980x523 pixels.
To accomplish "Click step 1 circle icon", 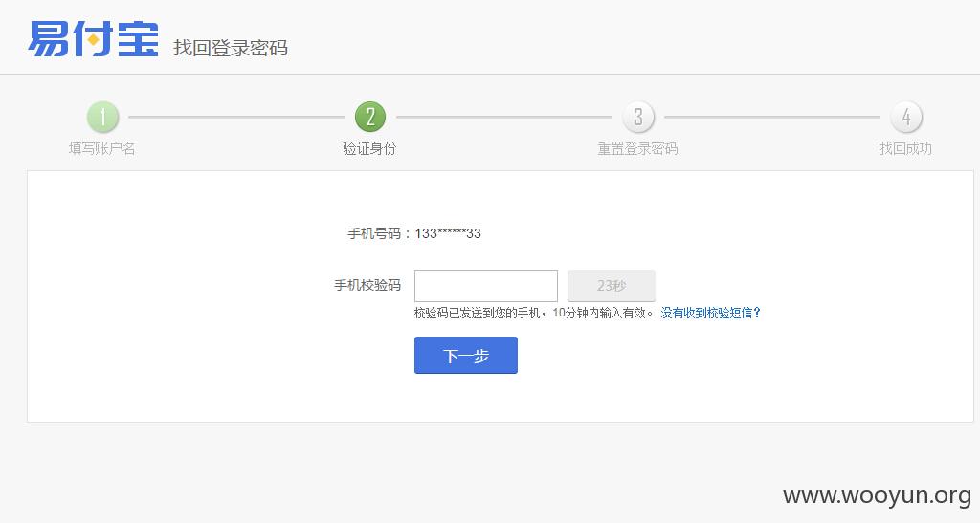I will point(102,117).
